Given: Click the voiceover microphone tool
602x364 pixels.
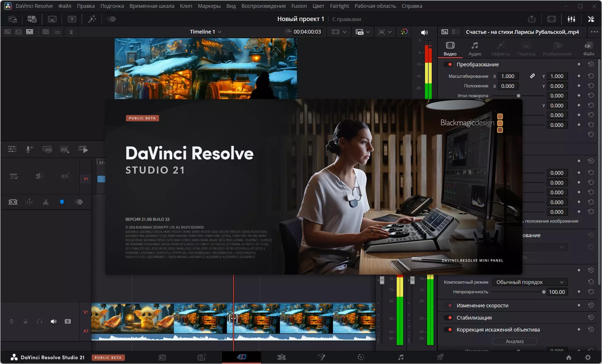Looking at the screenshot, I should click(29, 150).
